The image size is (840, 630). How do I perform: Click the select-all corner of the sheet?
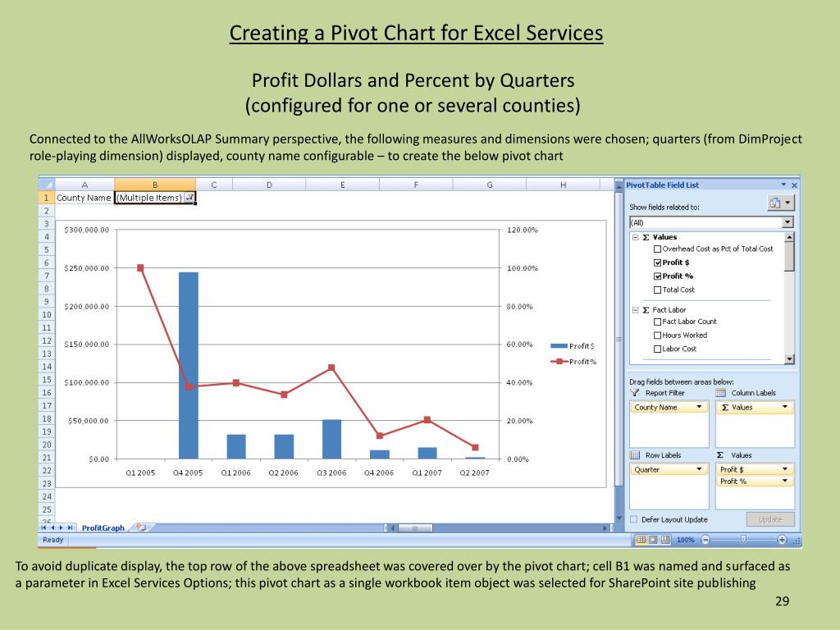click(x=46, y=185)
